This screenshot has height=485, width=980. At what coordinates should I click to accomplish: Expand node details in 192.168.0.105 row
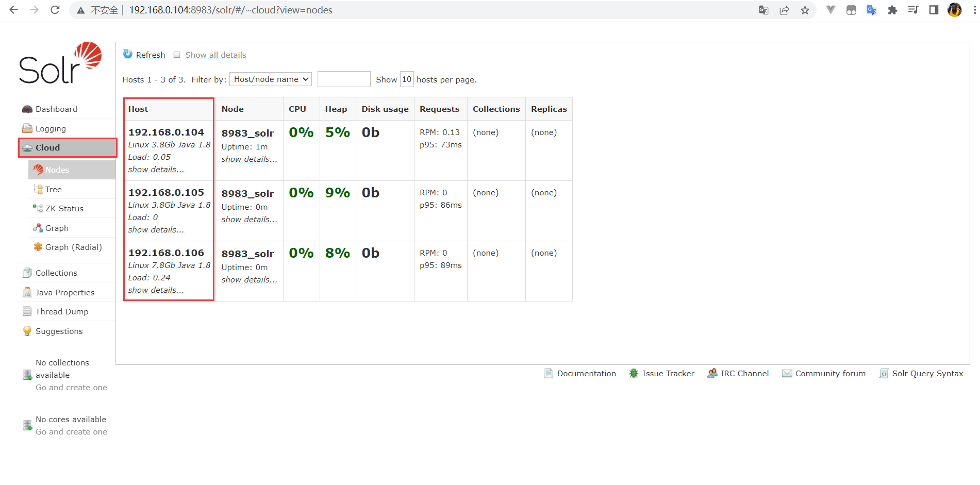click(x=249, y=219)
